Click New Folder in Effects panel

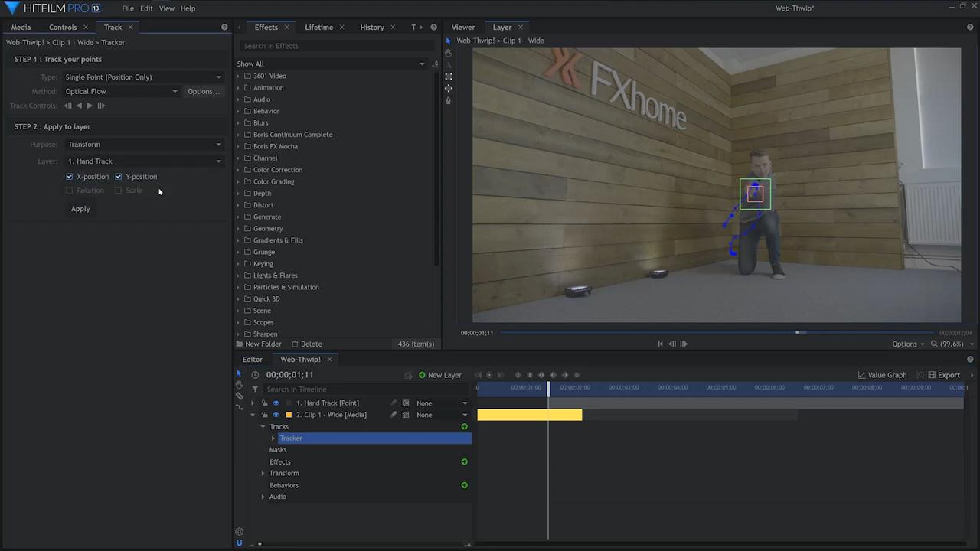[259, 344]
